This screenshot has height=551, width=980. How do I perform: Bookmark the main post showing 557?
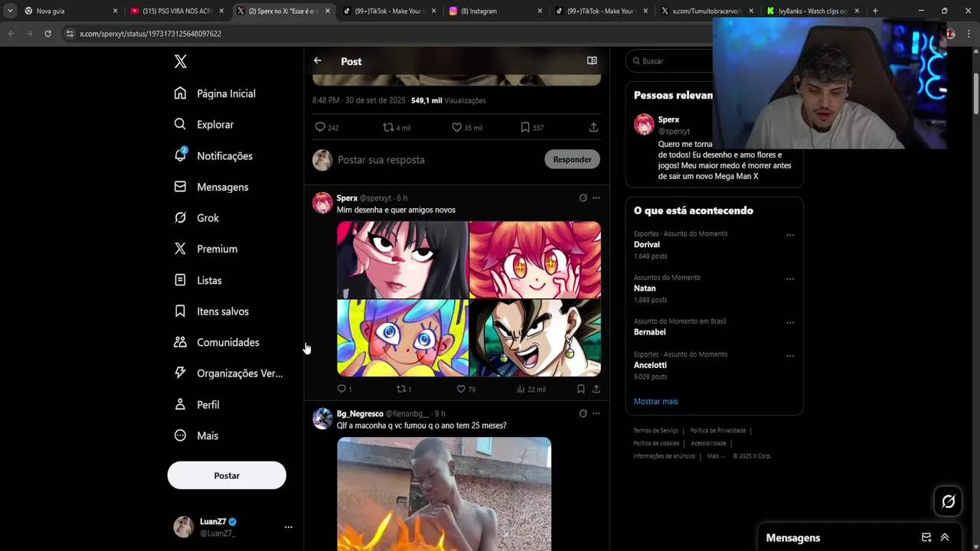(532, 128)
